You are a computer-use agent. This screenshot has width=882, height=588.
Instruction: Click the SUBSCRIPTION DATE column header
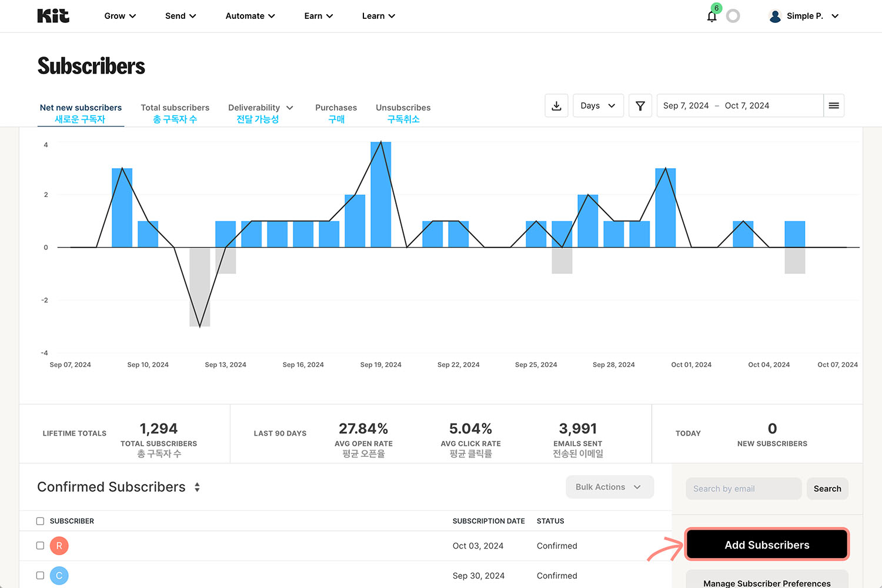pyautogui.click(x=489, y=521)
